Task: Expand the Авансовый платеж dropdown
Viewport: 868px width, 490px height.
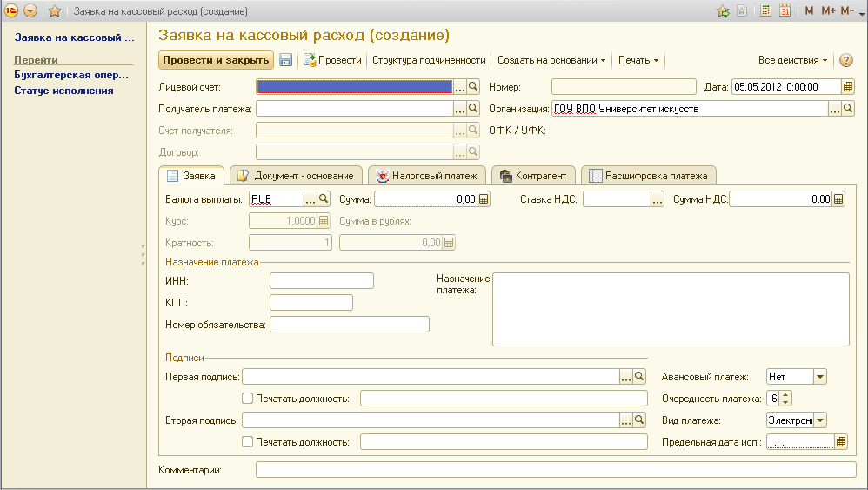Action: point(819,377)
